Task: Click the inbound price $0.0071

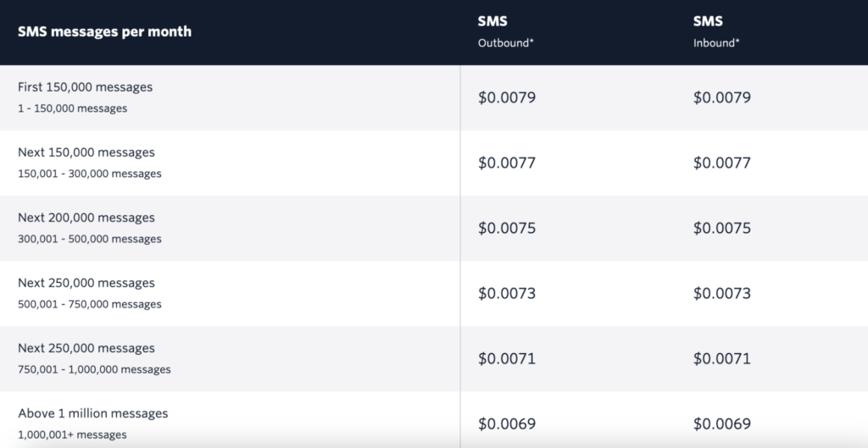Action: click(722, 358)
